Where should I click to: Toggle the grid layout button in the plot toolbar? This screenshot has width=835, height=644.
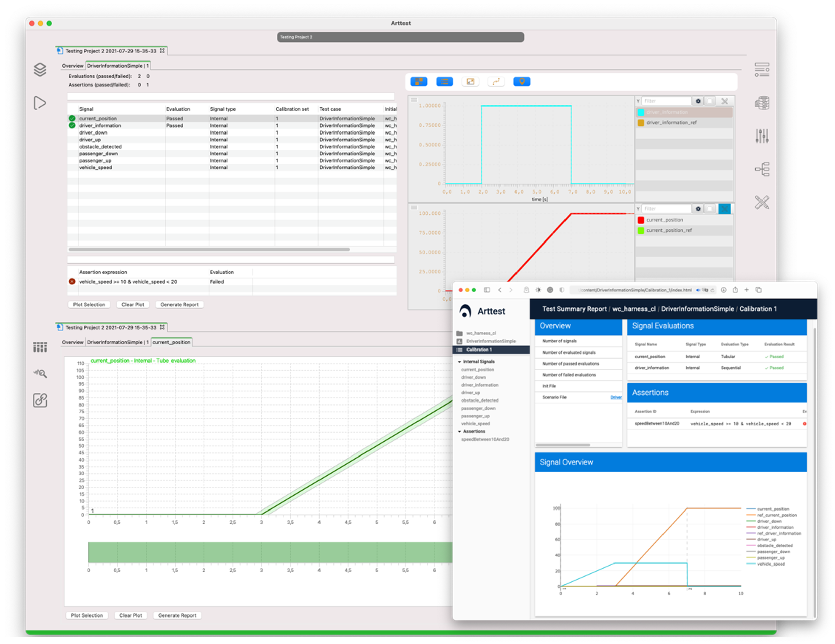click(x=419, y=82)
